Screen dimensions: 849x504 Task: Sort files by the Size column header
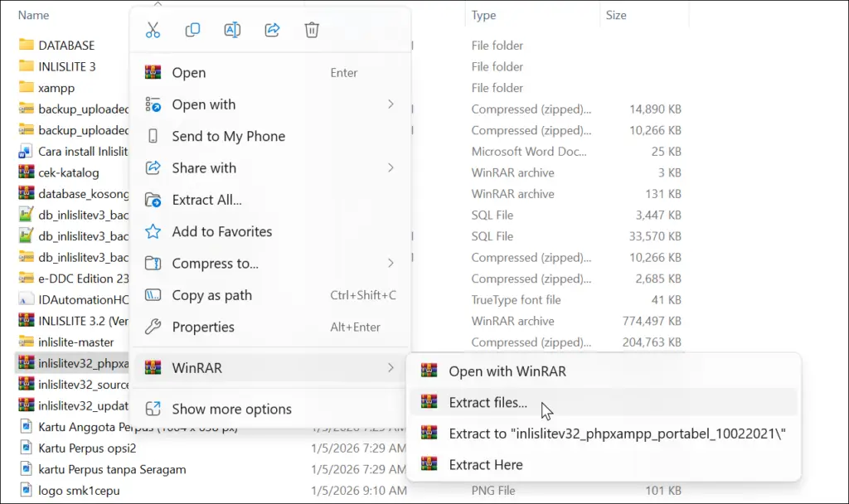click(x=616, y=15)
